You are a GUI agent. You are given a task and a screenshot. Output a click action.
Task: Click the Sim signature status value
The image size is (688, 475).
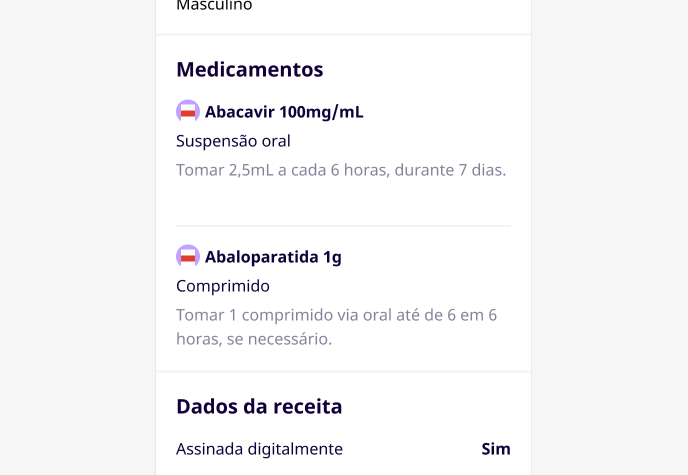click(496, 449)
